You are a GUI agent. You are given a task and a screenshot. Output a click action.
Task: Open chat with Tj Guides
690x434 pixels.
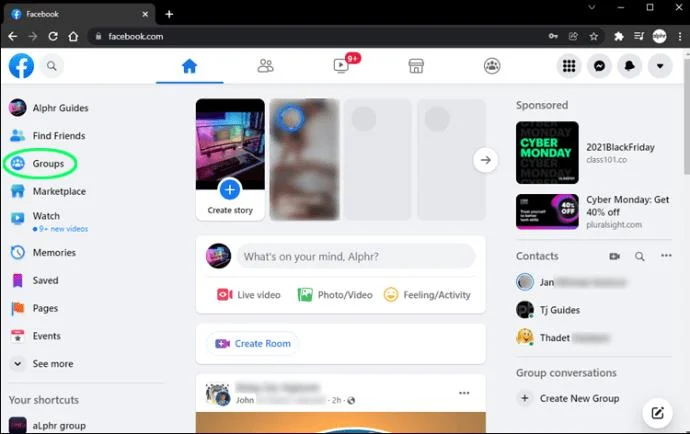click(548, 310)
